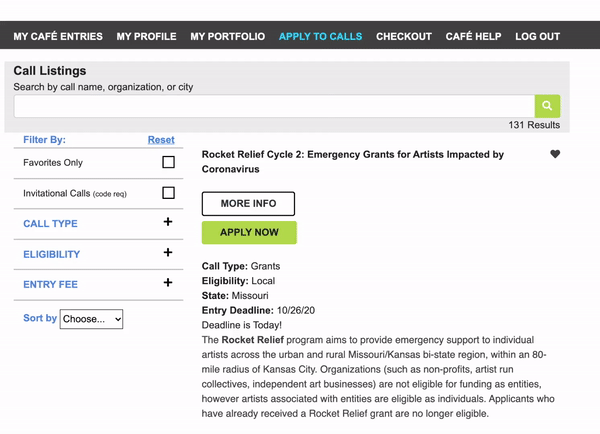The width and height of the screenshot is (600, 434).
Task: Open Café Help
Action: click(473, 36)
